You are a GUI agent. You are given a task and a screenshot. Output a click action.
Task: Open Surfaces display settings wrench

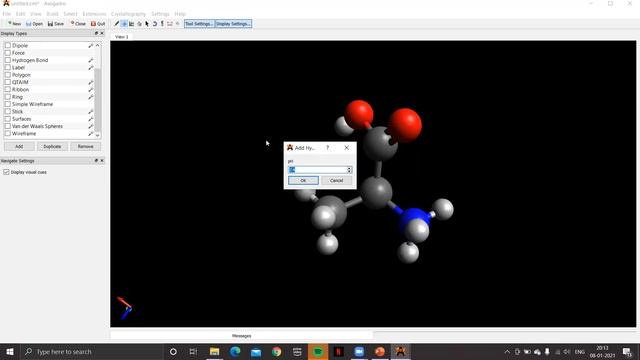(91, 119)
